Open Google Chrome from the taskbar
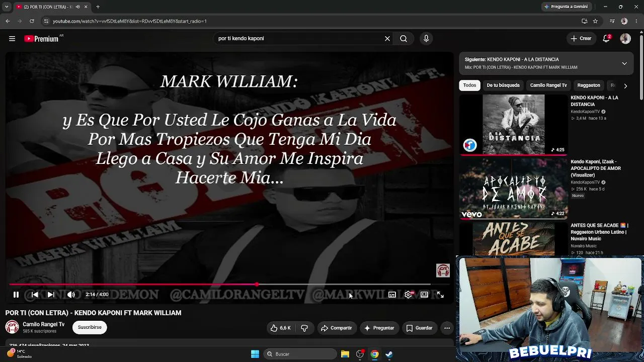The width and height of the screenshot is (644, 362). [x=374, y=354]
